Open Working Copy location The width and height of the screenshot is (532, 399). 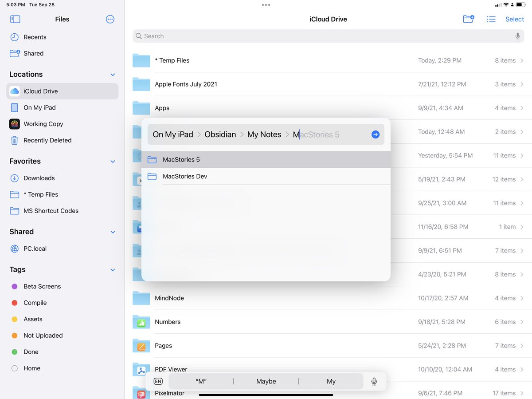(62, 124)
